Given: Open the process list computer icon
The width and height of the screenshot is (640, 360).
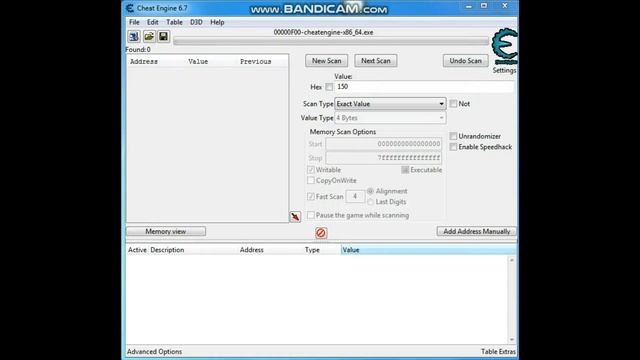Looking at the screenshot, I should [x=134, y=37].
